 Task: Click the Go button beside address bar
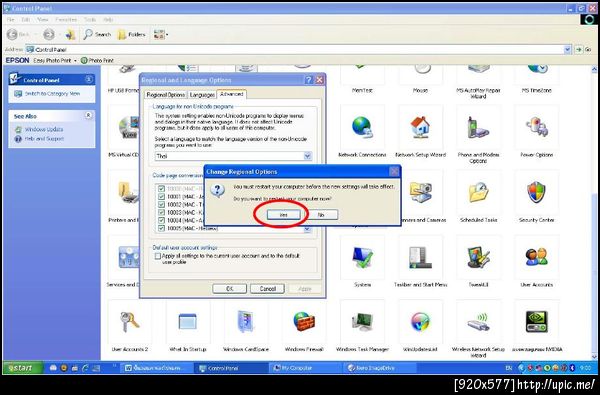click(584, 49)
